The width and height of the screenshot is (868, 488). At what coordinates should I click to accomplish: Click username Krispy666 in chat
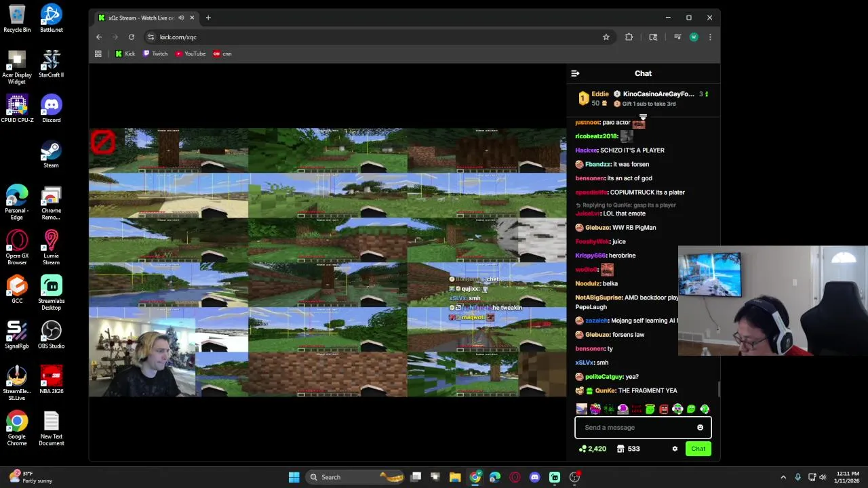tap(590, 256)
